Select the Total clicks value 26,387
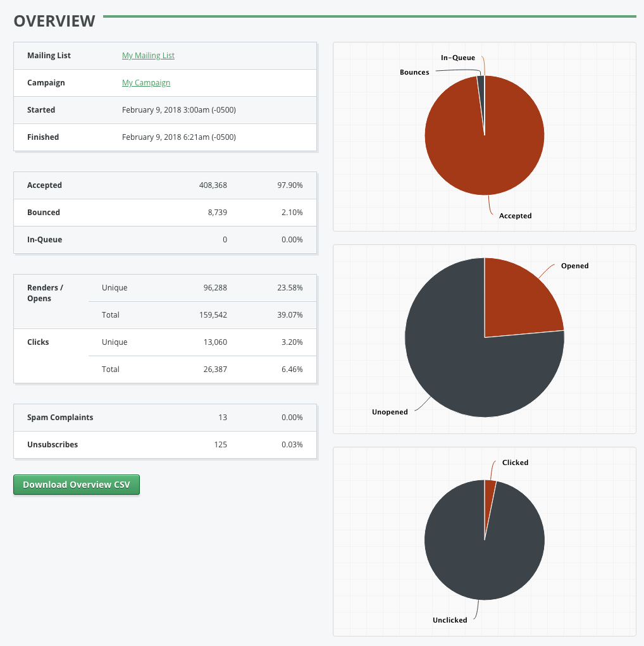 tap(215, 369)
